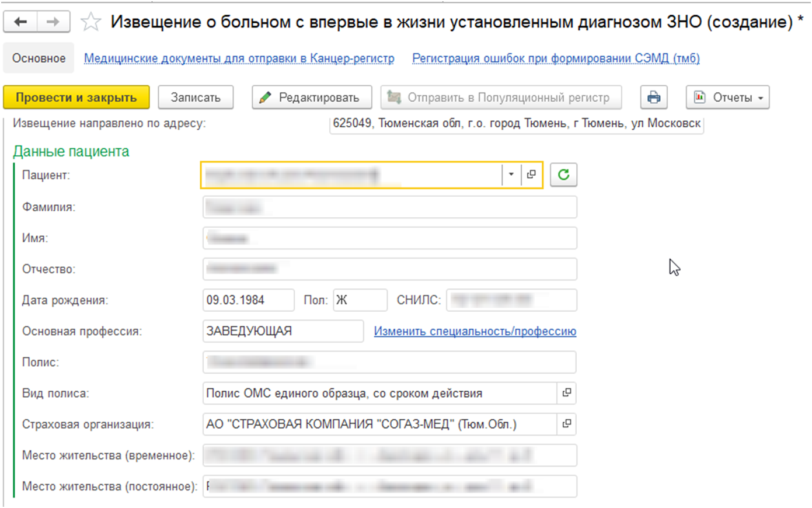812x508 pixels.
Task: Switch to the Основное tab
Action: [39, 58]
